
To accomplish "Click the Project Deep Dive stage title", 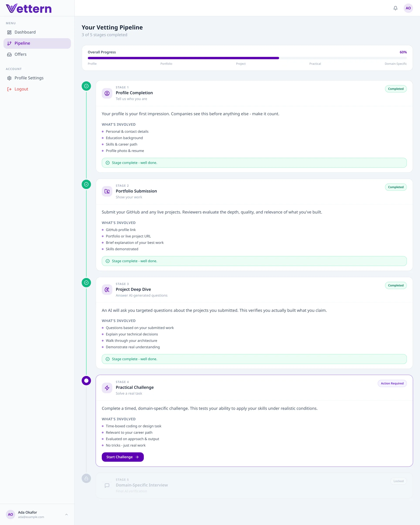I will click(x=133, y=290).
